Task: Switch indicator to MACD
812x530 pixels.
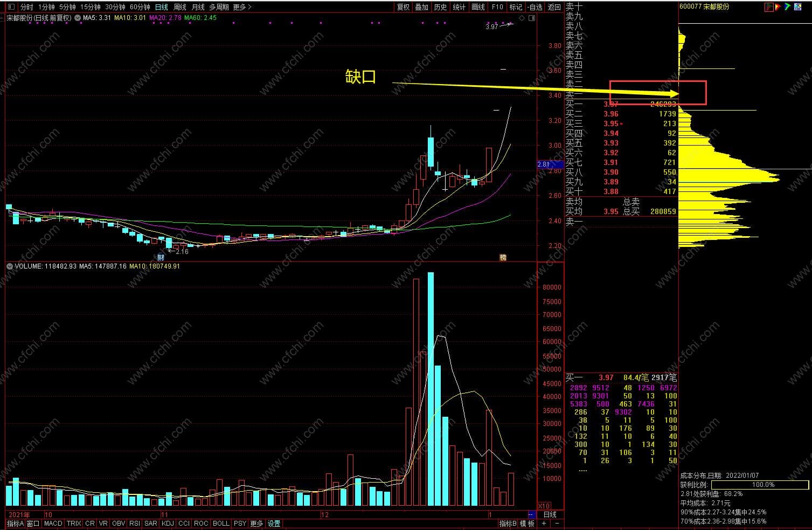Action: click(53, 524)
